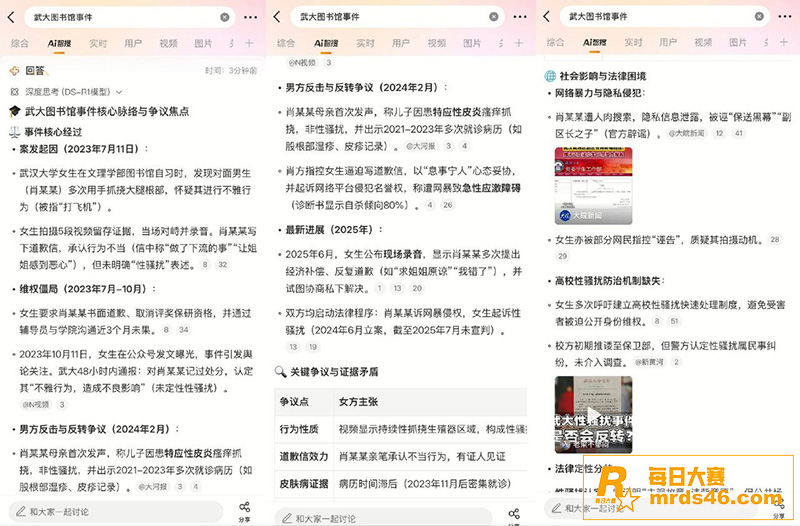800x526 pixels.
Task: Click the 关键争议与证据矛盾 section heading
Action: [x=334, y=372]
